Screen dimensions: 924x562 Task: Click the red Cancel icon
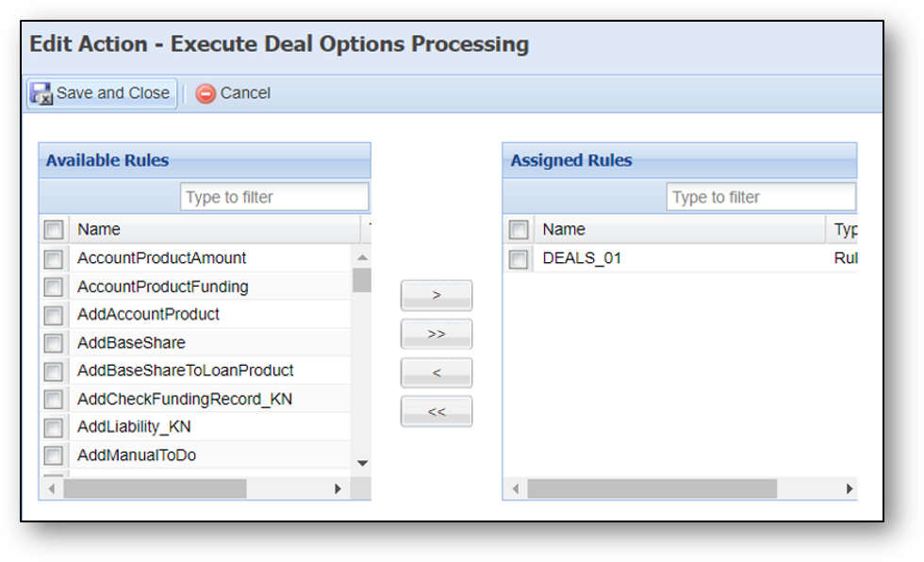[206, 93]
